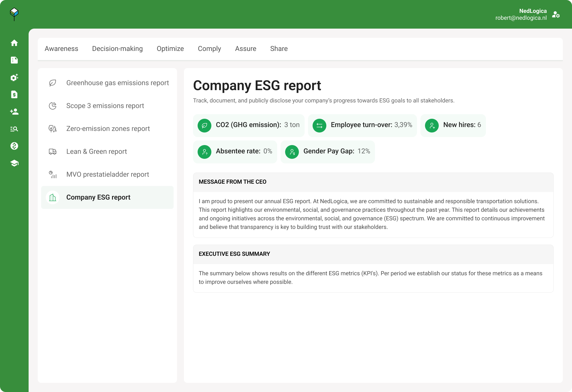This screenshot has width=572, height=392.
Task: Switch to the Awareness tab
Action: 61,49
